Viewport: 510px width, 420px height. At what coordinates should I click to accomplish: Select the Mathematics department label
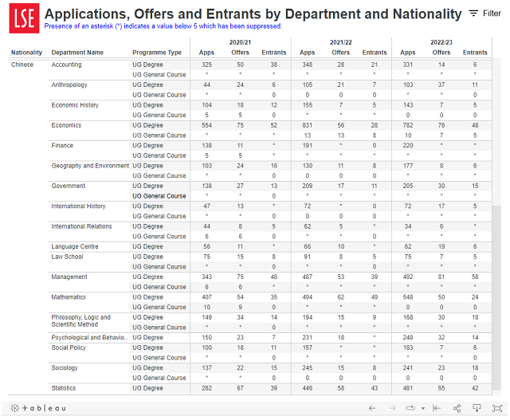[69, 297]
